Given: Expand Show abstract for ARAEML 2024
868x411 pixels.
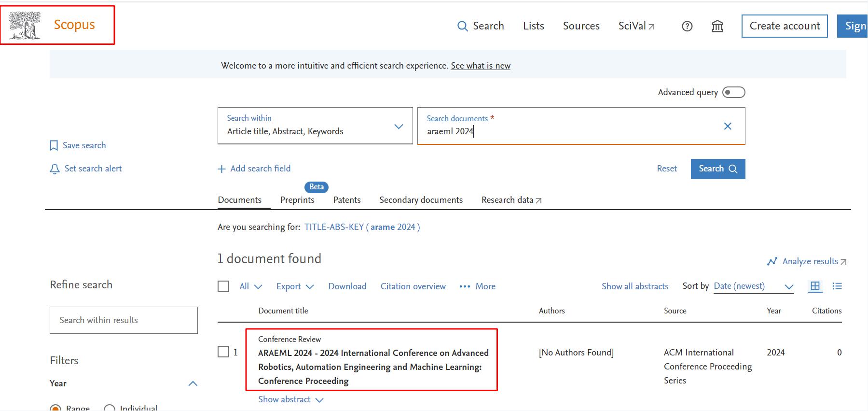Looking at the screenshot, I should pyautogui.click(x=290, y=399).
